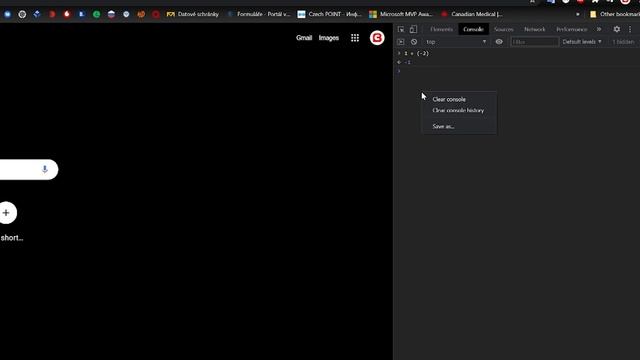Open the Images link on Google page
The height and width of the screenshot is (360, 640).
coord(329,38)
